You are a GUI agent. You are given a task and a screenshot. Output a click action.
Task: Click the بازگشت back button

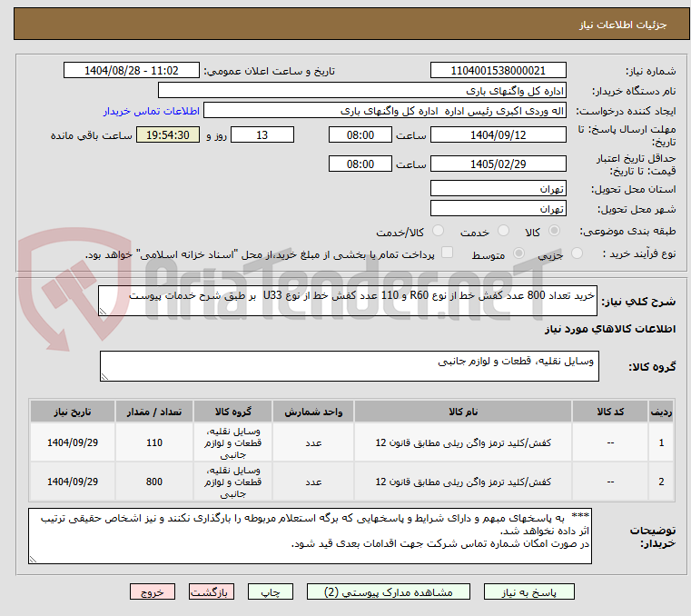211,591
